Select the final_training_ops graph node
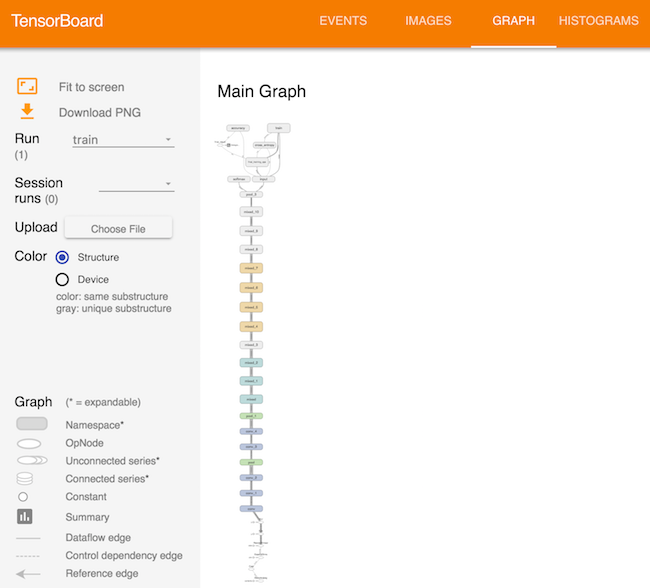The image size is (650, 588). click(257, 162)
